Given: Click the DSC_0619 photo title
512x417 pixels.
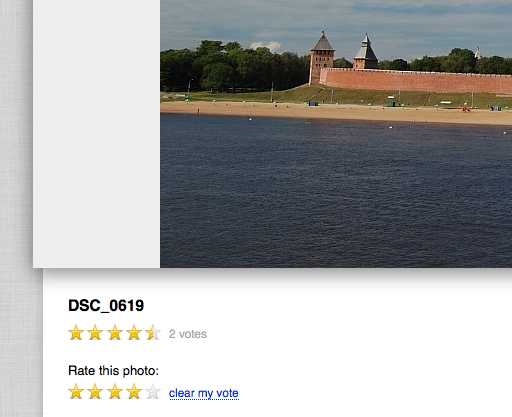Looking at the screenshot, I should point(106,305).
